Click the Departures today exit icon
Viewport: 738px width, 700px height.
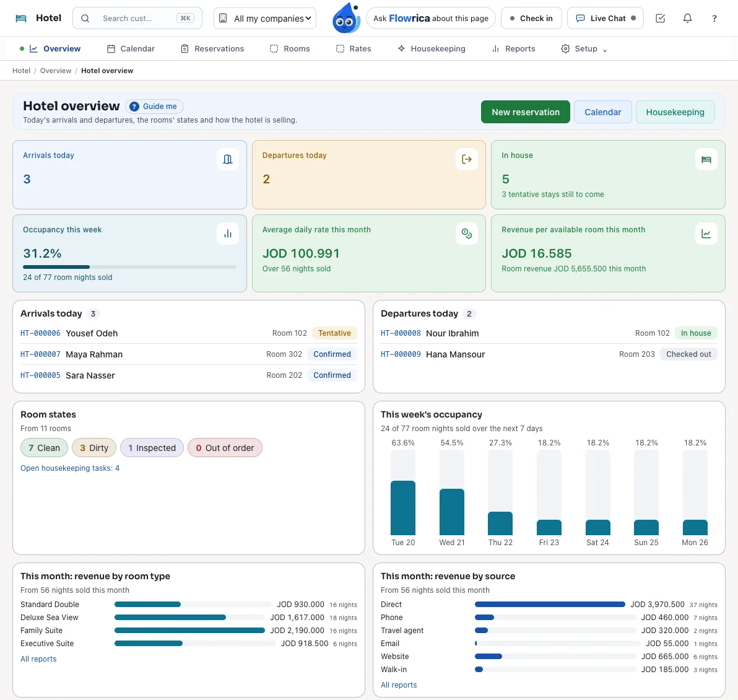467,159
